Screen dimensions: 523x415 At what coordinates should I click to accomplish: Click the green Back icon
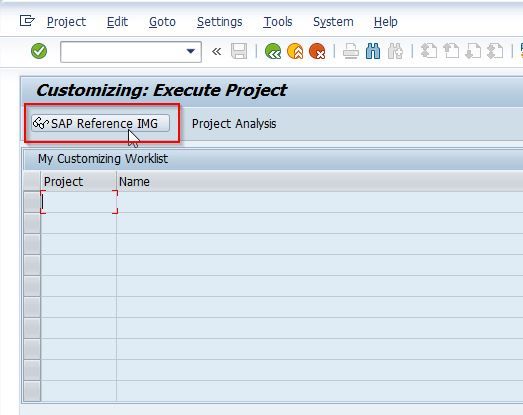click(x=273, y=51)
